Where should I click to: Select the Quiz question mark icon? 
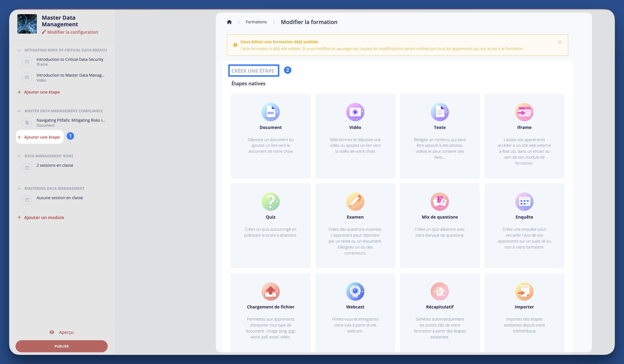(270, 202)
